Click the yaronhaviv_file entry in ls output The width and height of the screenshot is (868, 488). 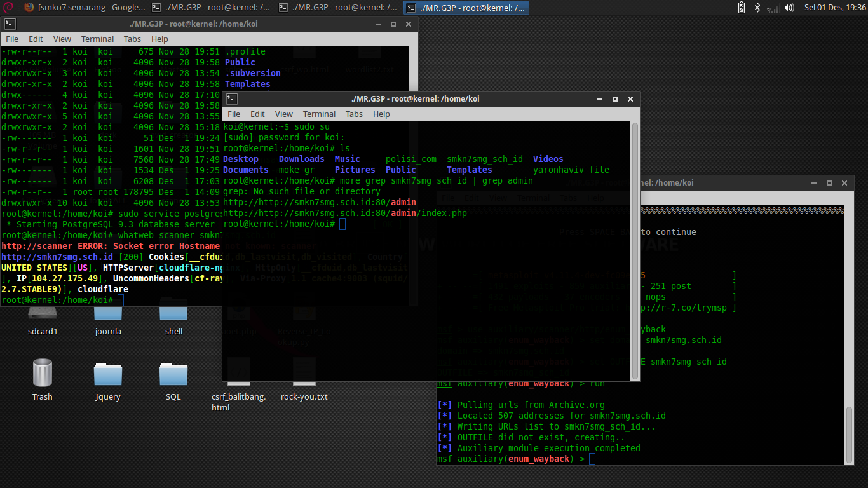coord(571,170)
